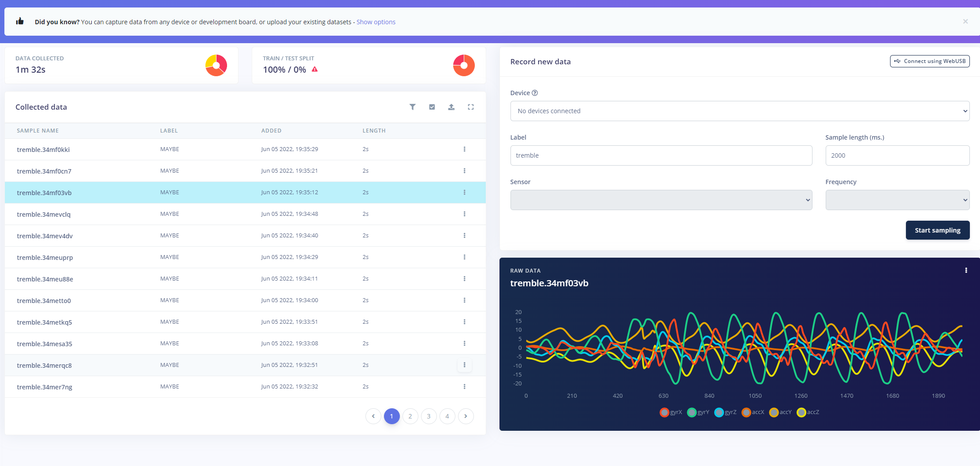The height and width of the screenshot is (466, 980).
Task: Select sample tremble.34mer7ng
Action: click(x=245, y=387)
